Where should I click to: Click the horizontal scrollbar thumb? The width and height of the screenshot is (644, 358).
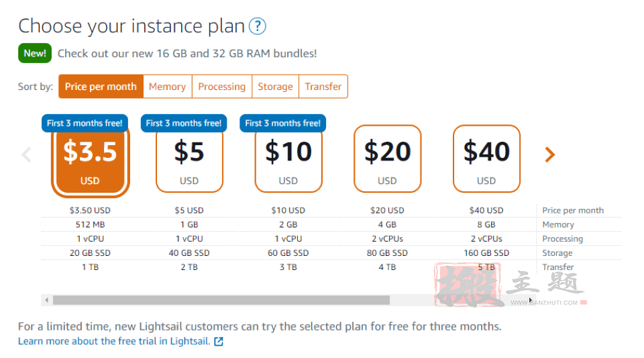221,300
